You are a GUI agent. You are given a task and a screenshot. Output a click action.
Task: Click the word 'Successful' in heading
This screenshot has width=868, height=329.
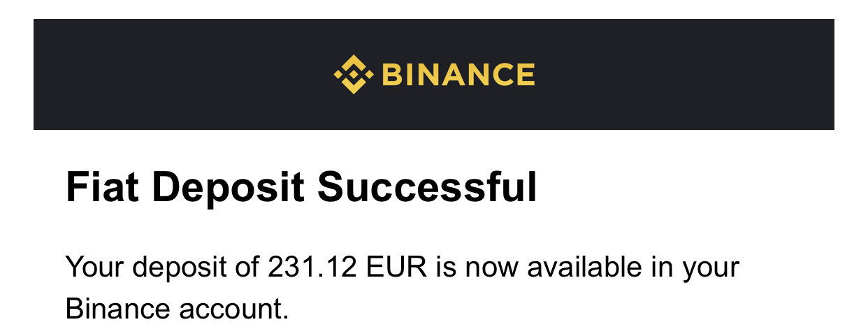(x=427, y=188)
